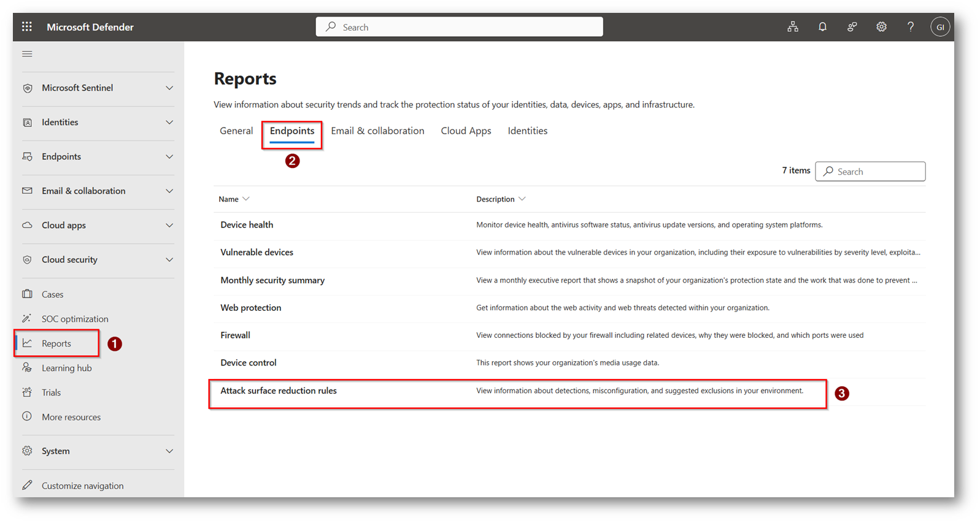Click the Firewall report description text
Viewport: 980px width, 523px height.
[669, 335]
